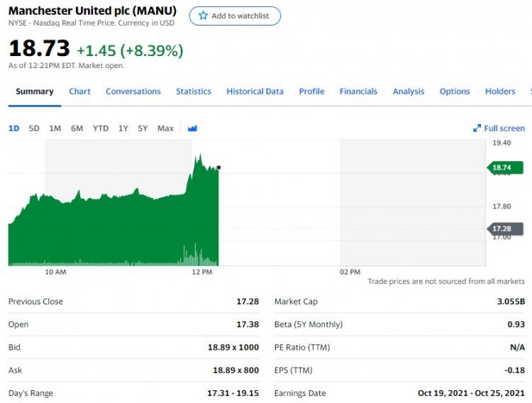Select the 1Y chart range
Image resolution: width=532 pixels, height=403 pixels.
[x=123, y=128]
